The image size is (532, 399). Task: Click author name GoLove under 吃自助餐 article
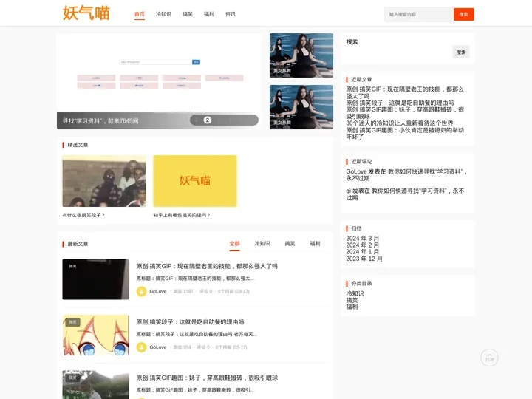[x=158, y=347]
